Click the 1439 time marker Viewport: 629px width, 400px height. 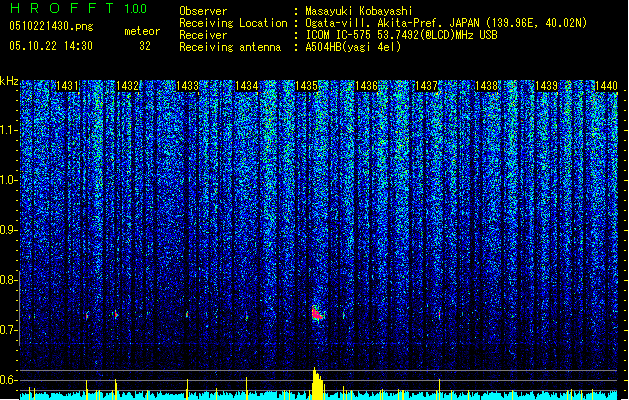(x=546, y=86)
